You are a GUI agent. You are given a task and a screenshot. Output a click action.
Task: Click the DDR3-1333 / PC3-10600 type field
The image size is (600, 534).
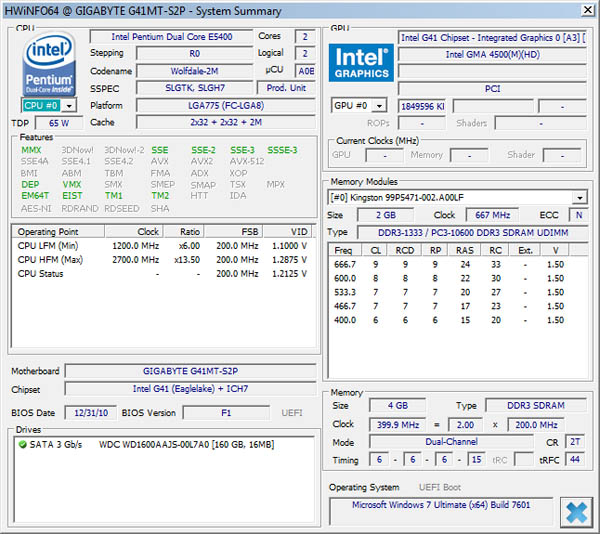tap(473, 233)
